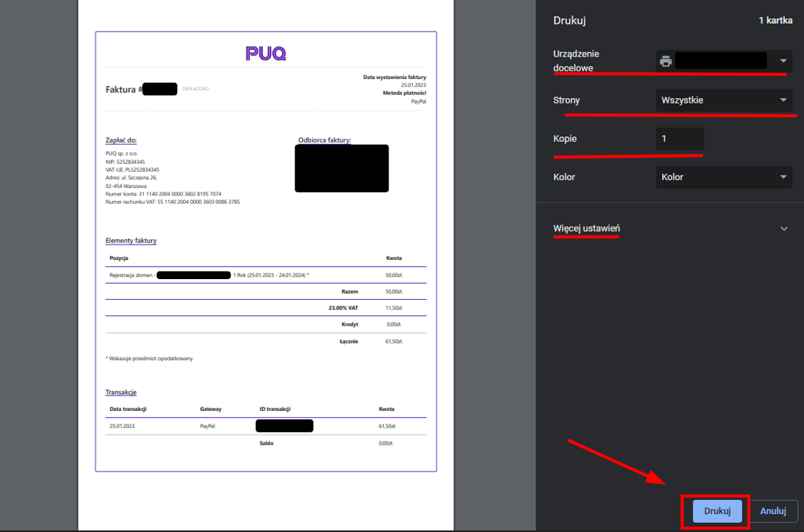The width and height of the screenshot is (804, 532).
Task: Open the destination printer dropdown arrow
Action: pos(783,61)
